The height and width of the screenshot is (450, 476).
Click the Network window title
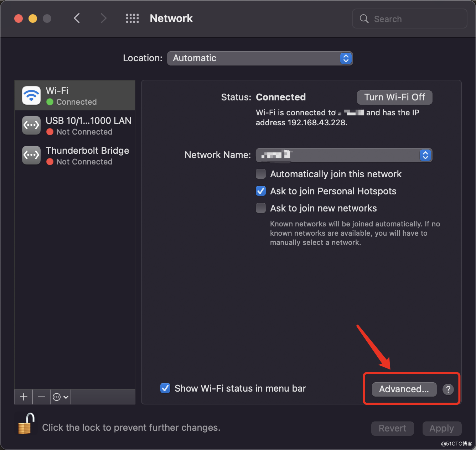171,18
